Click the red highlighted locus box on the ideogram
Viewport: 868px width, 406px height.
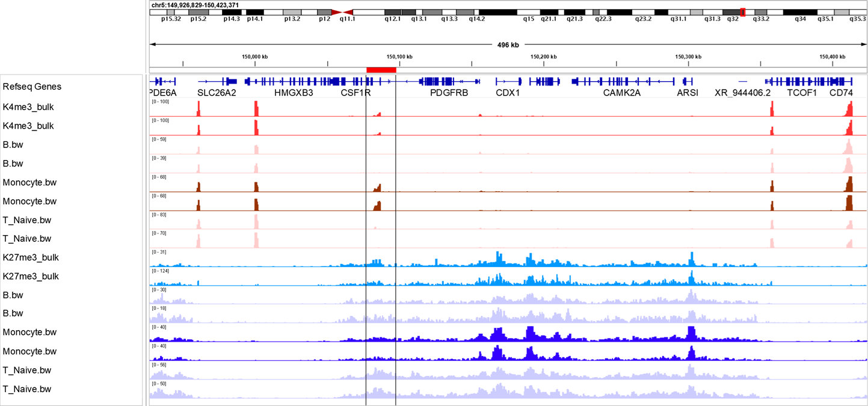pos(742,11)
